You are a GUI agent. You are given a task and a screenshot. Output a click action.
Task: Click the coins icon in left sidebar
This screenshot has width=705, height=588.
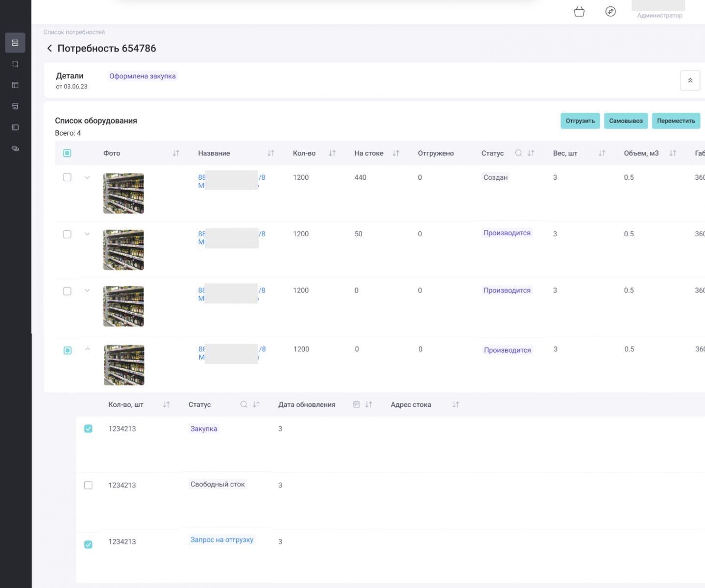coord(15,148)
